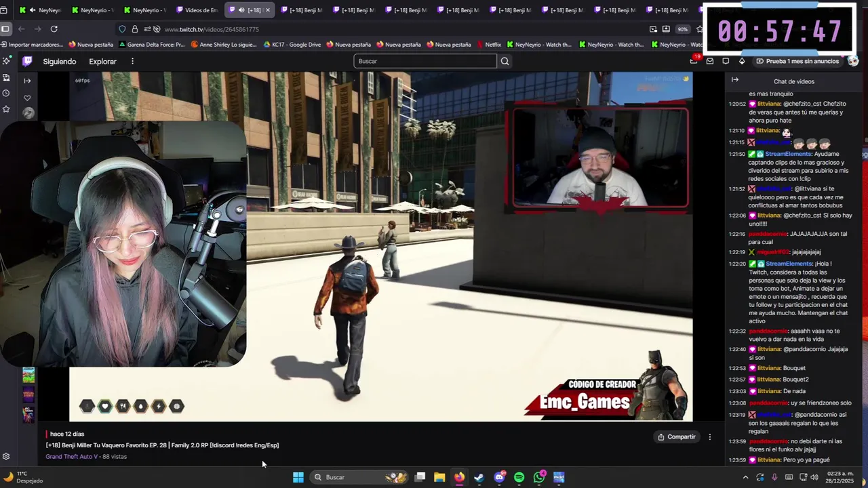Collapse the Chat de videos panel
868x488 pixels.
tap(734, 80)
